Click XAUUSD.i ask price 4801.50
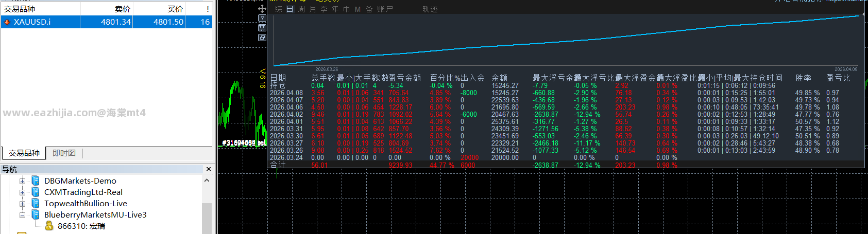The width and height of the screenshot is (868, 234). [168, 22]
